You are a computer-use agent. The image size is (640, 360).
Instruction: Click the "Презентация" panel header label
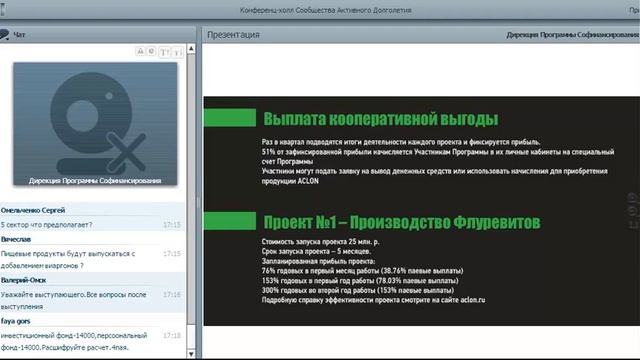pyautogui.click(x=233, y=35)
